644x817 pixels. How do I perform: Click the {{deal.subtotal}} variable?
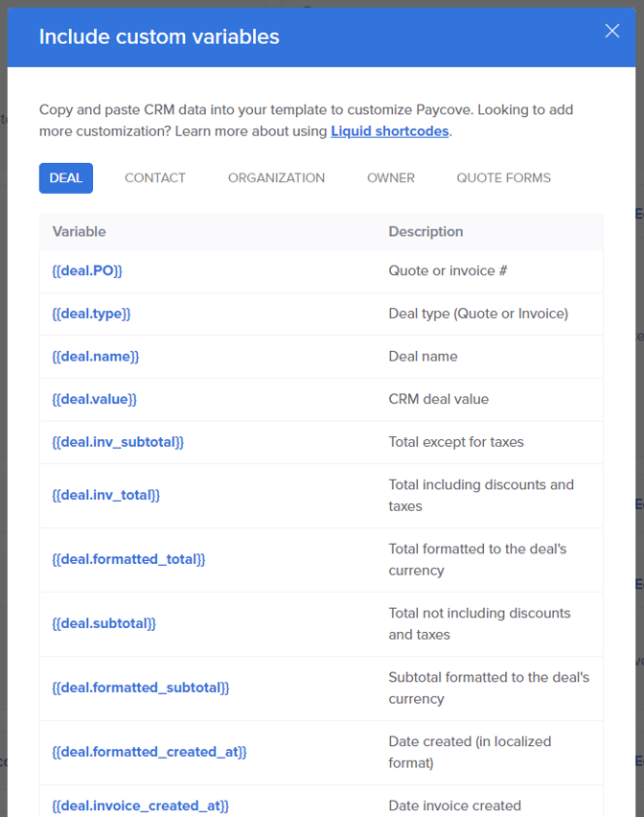click(x=103, y=623)
